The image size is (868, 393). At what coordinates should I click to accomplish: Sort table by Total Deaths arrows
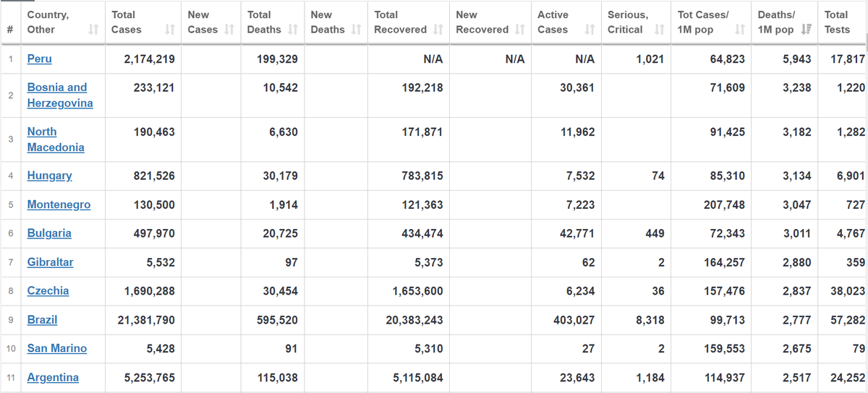tap(293, 30)
